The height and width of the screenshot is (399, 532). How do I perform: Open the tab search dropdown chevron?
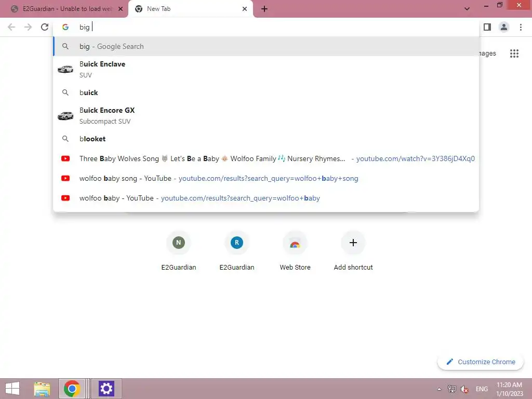tap(467, 9)
